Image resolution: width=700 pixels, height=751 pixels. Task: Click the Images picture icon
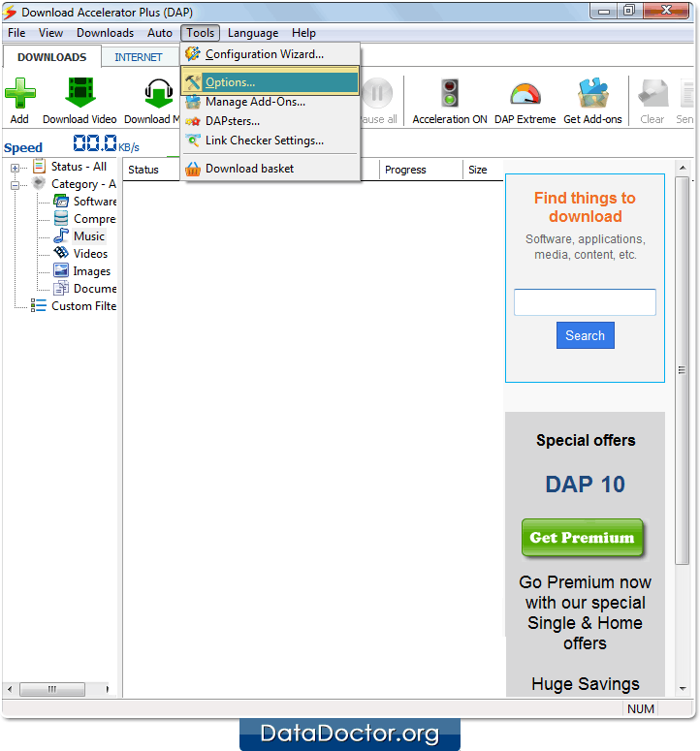tap(61, 270)
